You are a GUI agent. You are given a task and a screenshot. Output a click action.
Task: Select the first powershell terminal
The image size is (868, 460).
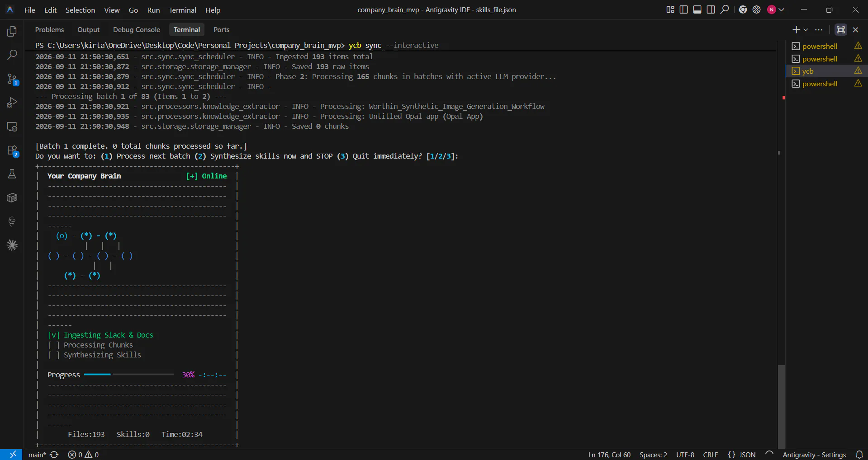820,46
